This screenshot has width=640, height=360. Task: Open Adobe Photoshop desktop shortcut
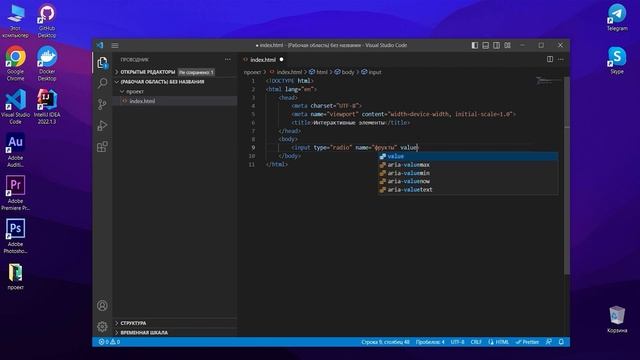point(16,236)
